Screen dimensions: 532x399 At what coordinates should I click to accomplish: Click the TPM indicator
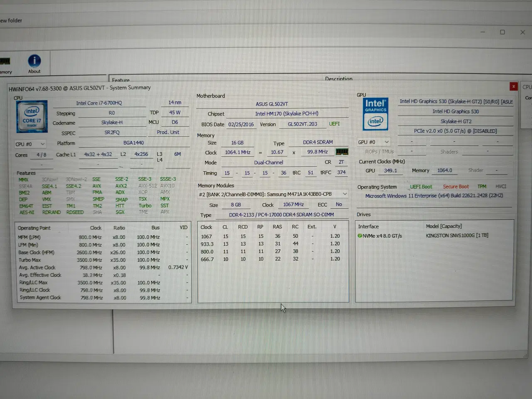pyautogui.click(x=482, y=187)
